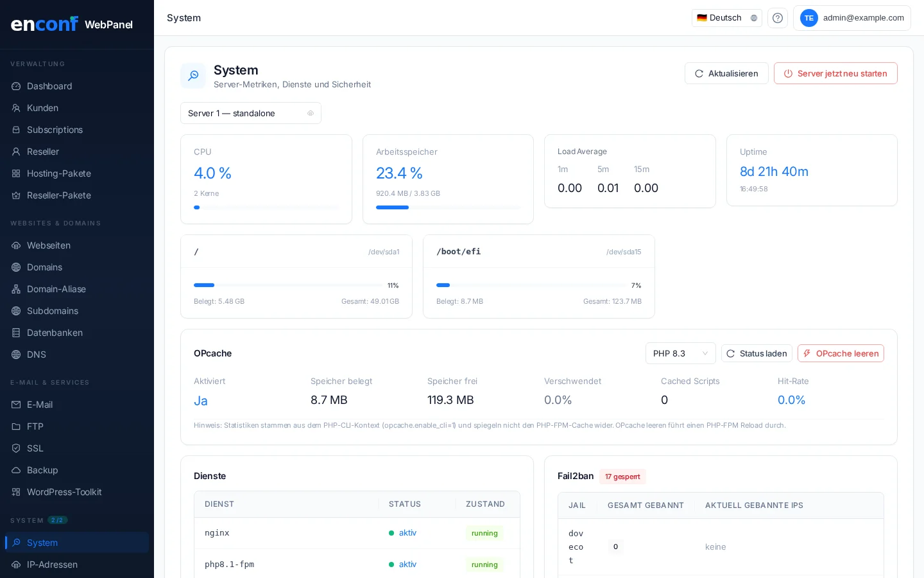Open the Server 1 standalone dropdown
This screenshot has height=578, width=924.
pyautogui.click(x=250, y=113)
